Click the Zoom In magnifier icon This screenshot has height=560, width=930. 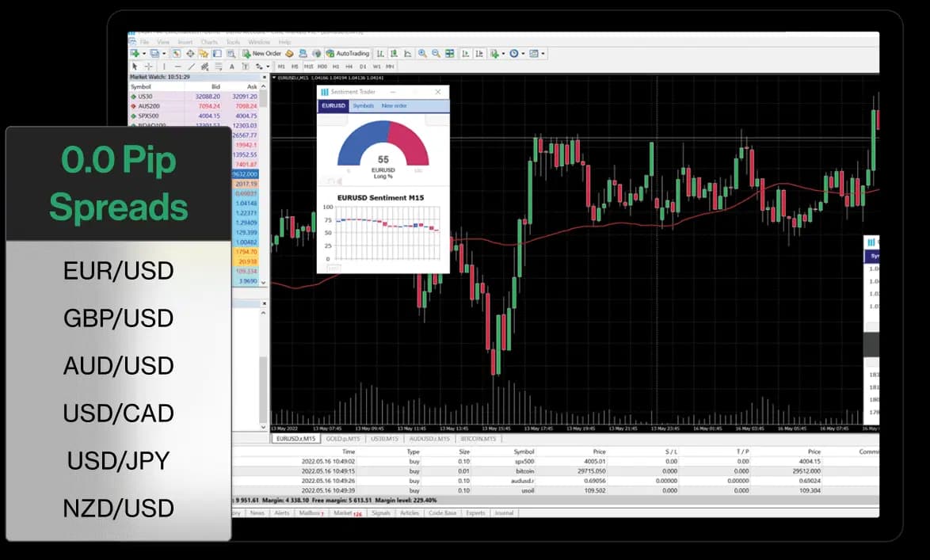(x=422, y=54)
